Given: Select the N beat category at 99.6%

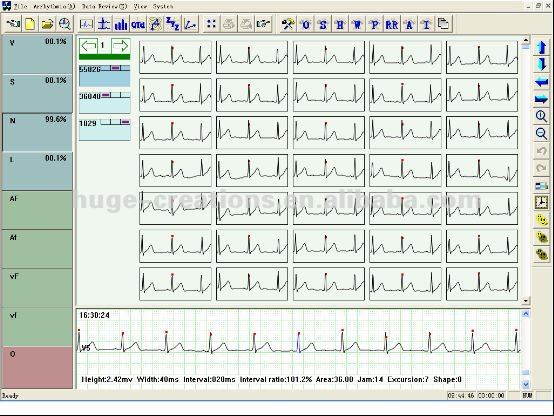Looking at the screenshot, I should pyautogui.click(x=37, y=132).
